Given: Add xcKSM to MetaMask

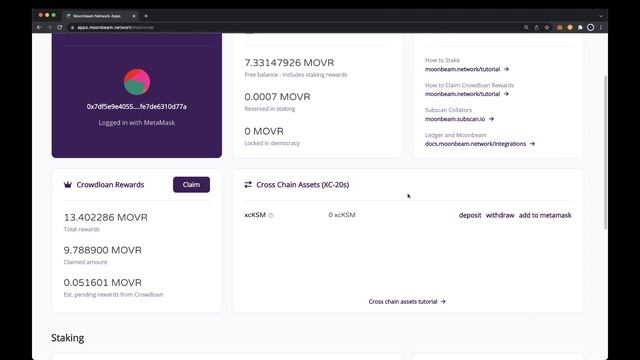Looking at the screenshot, I should [x=545, y=215].
